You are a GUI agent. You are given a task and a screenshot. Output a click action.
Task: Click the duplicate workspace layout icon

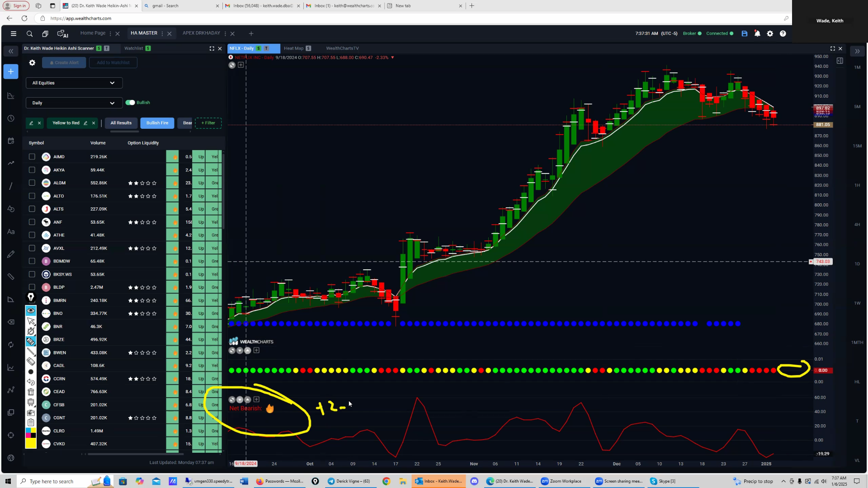45,33
